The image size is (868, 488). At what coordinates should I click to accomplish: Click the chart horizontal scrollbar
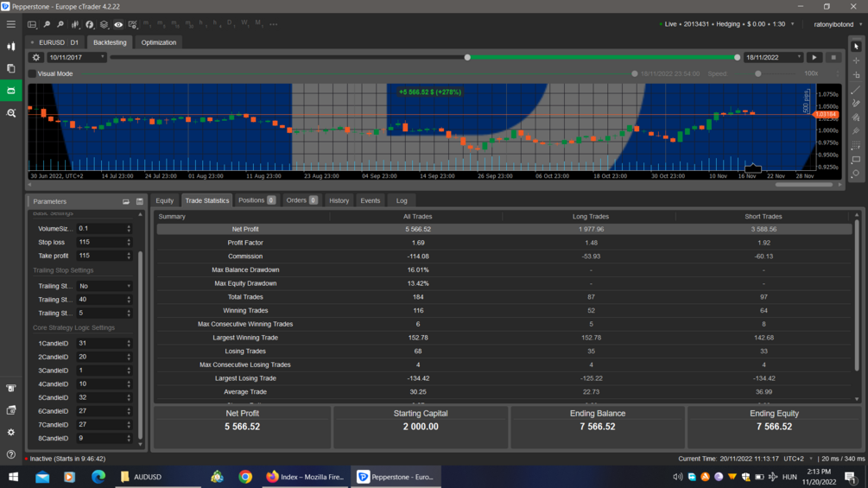804,185
